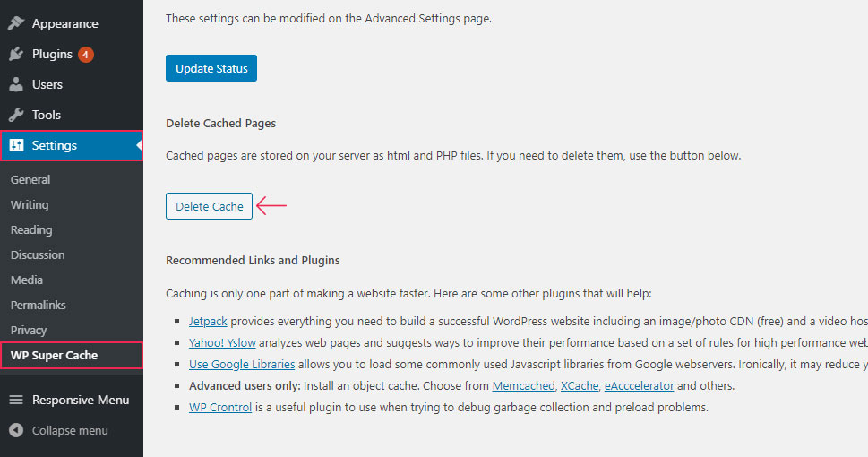Go to Writing settings
Screen dimensions: 868x457
pyautogui.click(x=30, y=204)
